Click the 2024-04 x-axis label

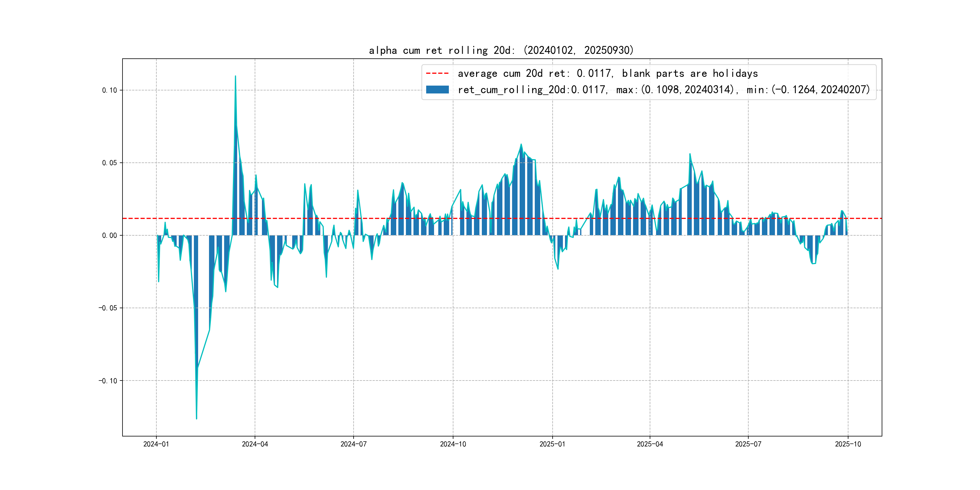click(x=255, y=444)
